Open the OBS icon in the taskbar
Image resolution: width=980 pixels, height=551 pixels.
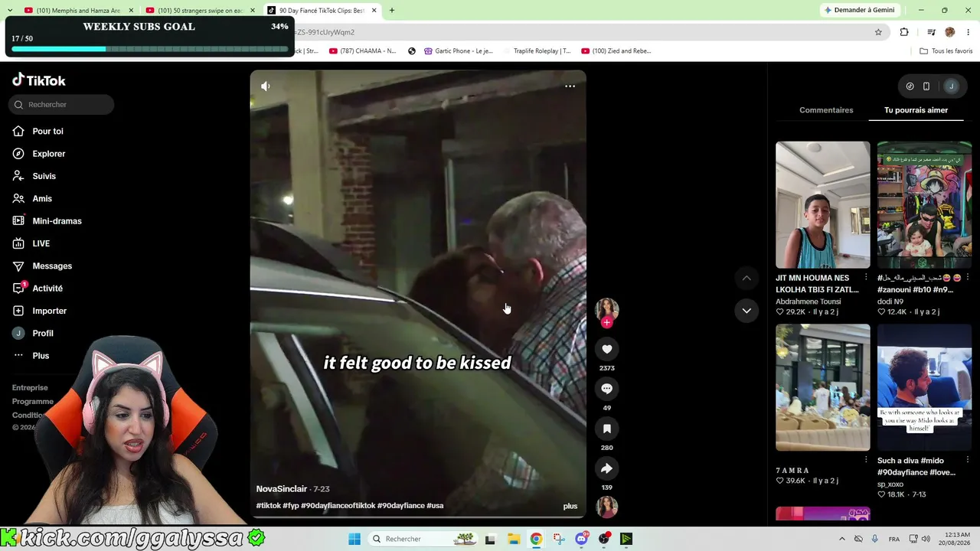(605, 539)
